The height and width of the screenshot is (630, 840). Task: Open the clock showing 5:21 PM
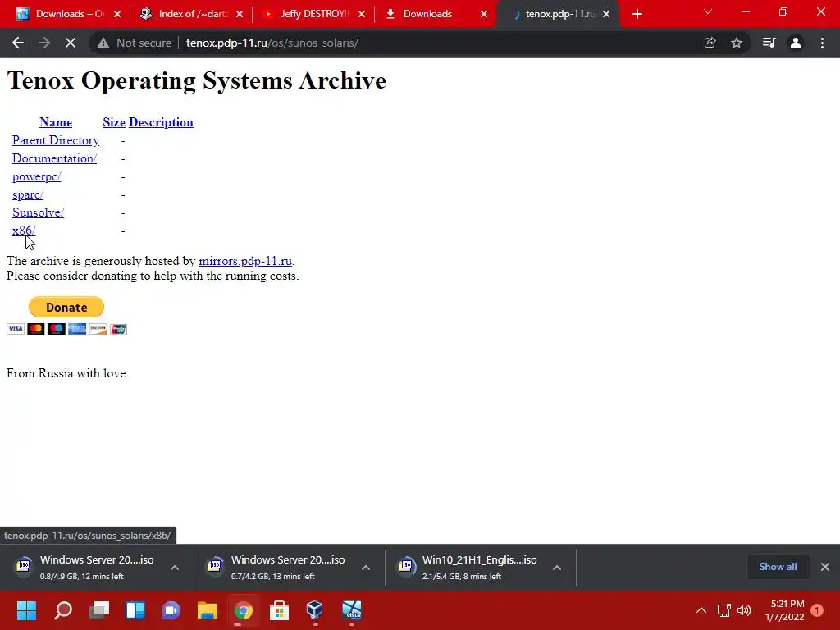point(784,610)
